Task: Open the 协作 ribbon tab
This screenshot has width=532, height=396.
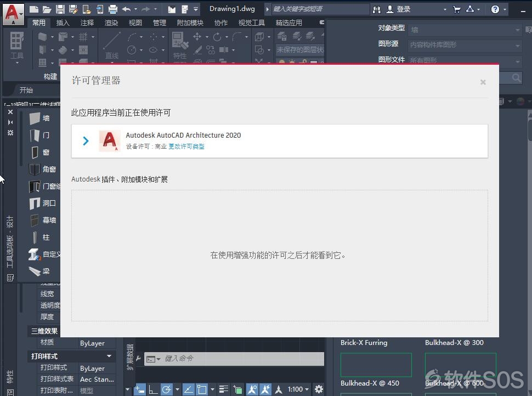Action: pos(221,22)
